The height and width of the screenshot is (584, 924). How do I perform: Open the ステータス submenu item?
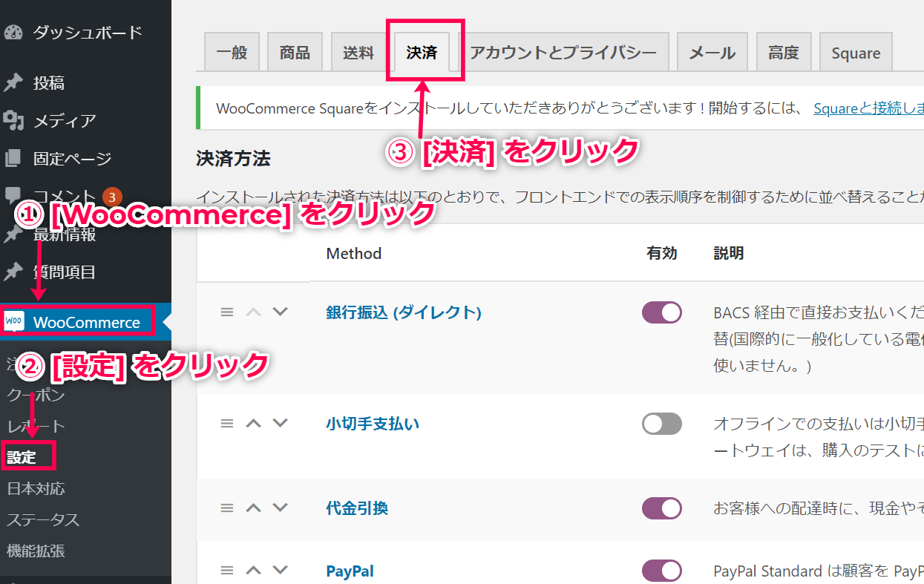[43, 519]
